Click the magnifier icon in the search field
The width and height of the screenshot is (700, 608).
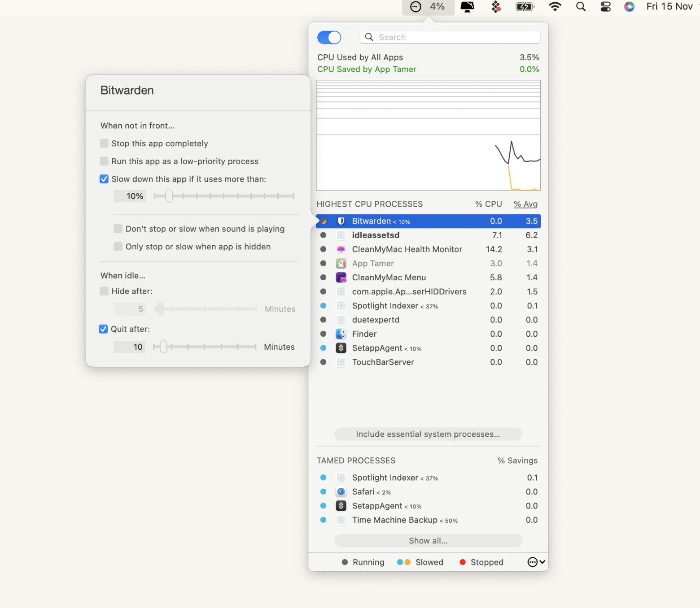pos(369,37)
